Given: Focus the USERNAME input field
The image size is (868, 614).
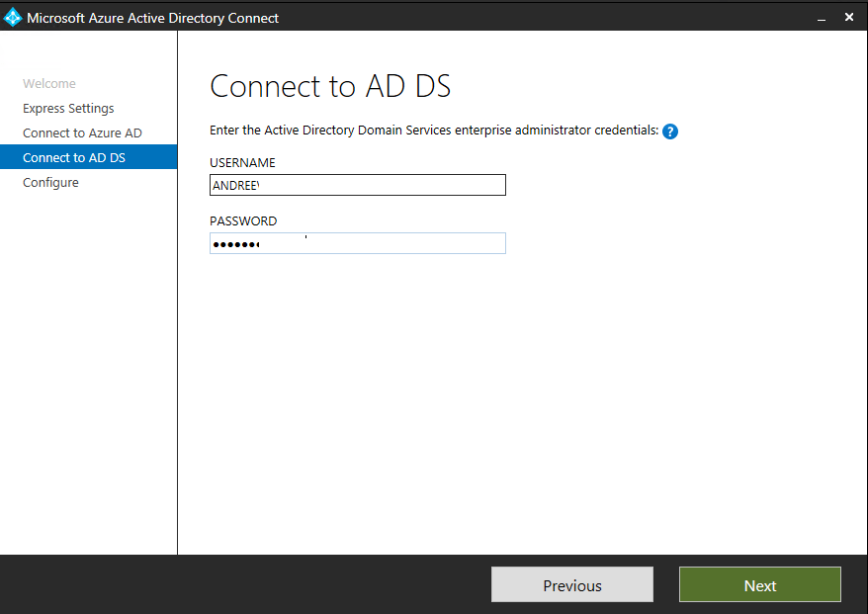Looking at the screenshot, I should click(358, 185).
